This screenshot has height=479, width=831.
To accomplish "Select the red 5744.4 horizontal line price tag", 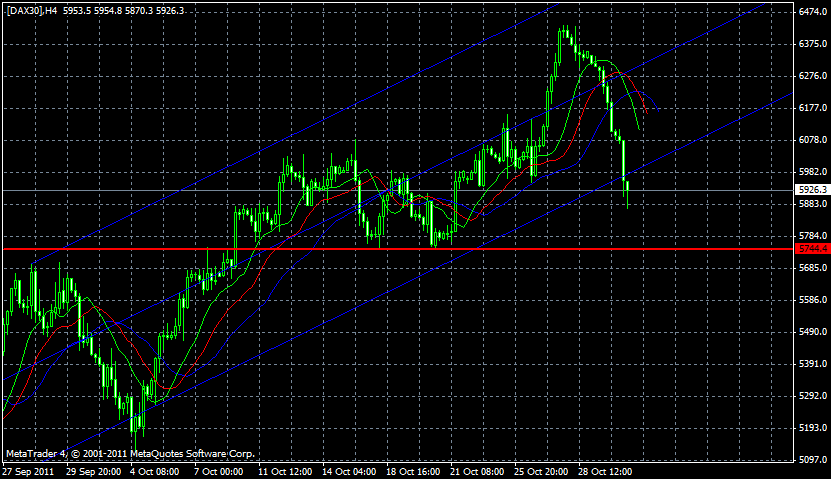I will click(812, 249).
